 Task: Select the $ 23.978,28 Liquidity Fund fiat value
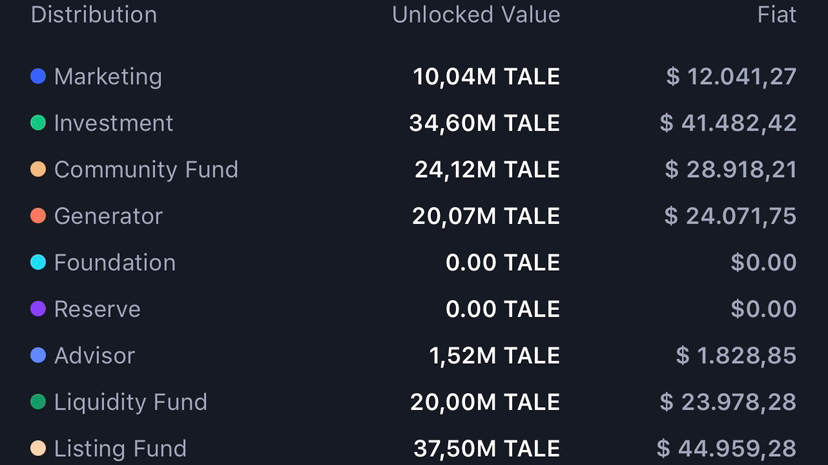click(x=728, y=402)
